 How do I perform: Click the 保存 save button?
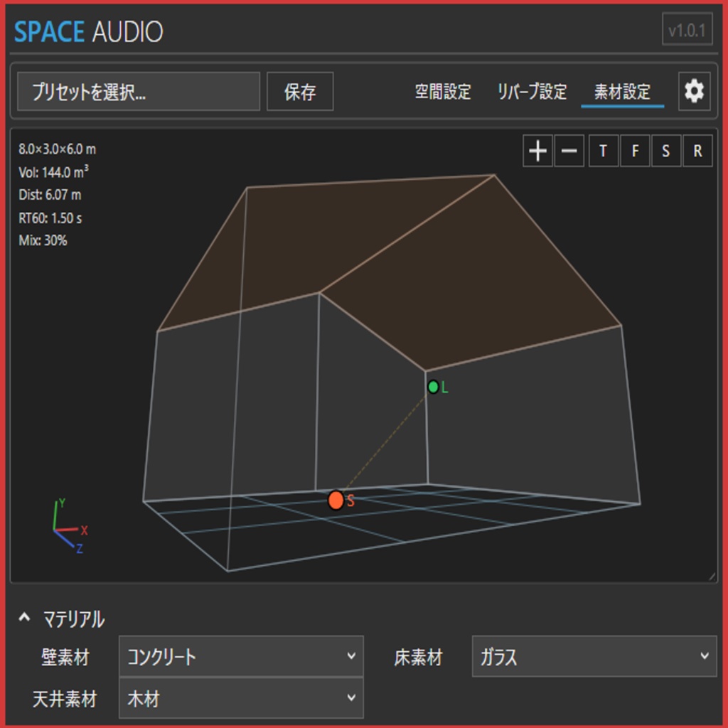pos(300,92)
